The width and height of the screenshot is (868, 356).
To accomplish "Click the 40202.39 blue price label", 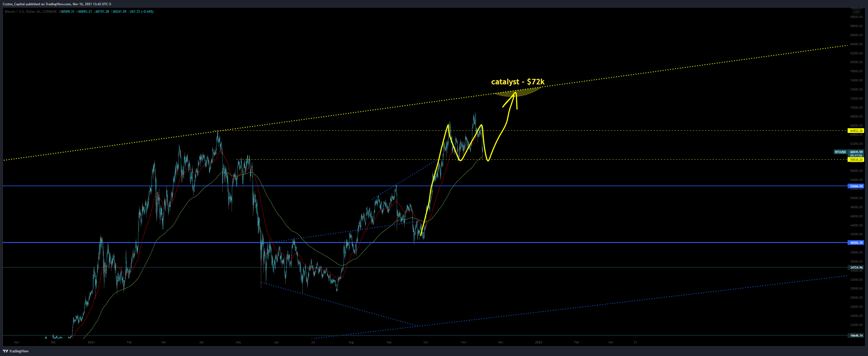I will coord(856,243).
